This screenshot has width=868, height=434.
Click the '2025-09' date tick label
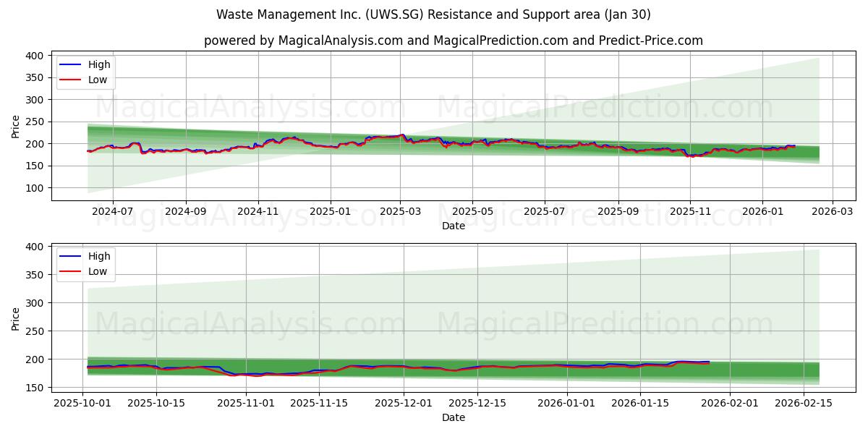tap(618, 212)
